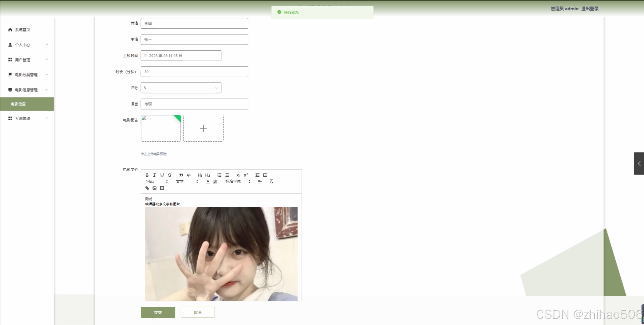Image resolution: width=644 pixels, height=325 pixels.
Task: Go to 系统首页 in the sidebar
Action: coord(22,30)
